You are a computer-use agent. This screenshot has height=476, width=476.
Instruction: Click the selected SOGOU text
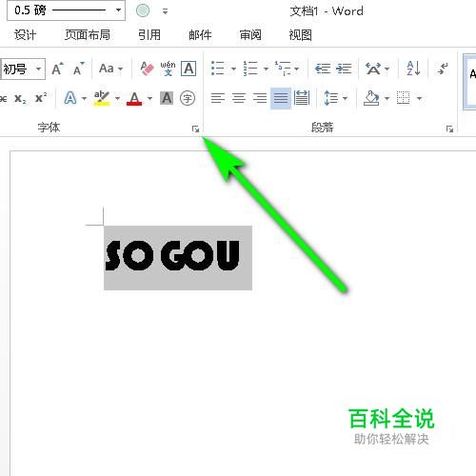172,256
